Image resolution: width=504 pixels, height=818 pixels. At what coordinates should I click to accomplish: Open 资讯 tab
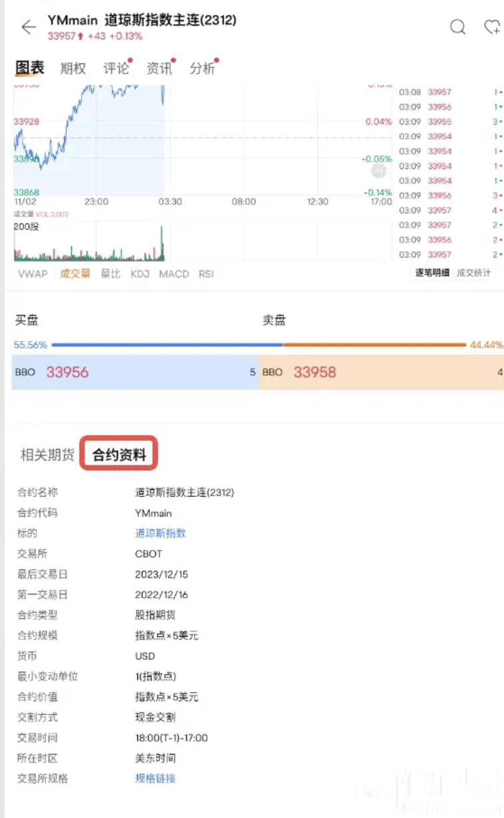159,68
